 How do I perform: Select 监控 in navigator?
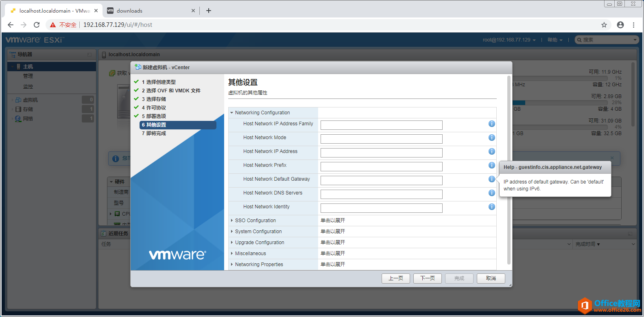(x=28, y=87)
